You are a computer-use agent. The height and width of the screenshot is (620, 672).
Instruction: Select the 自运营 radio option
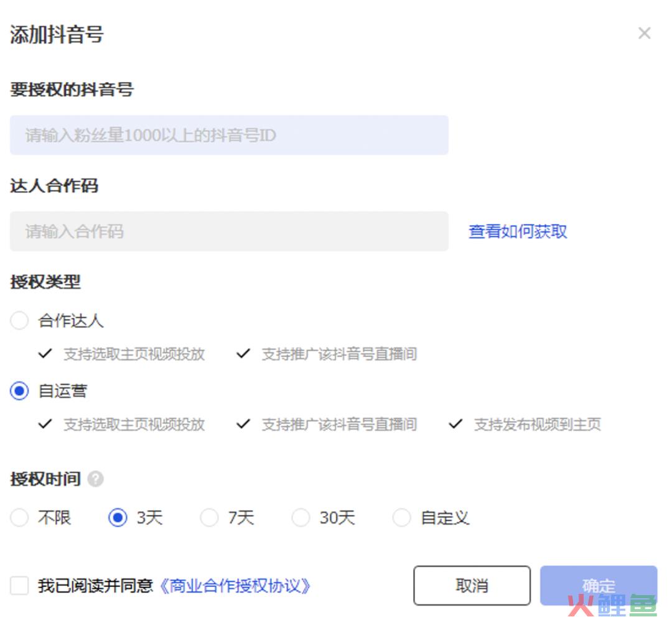[19, 391]
